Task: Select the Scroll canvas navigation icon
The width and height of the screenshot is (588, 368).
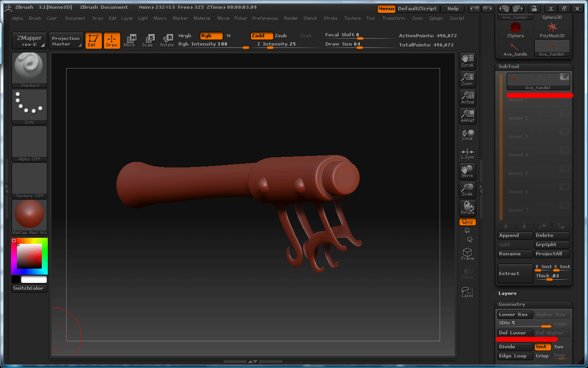Action: [x=467, y=60]
